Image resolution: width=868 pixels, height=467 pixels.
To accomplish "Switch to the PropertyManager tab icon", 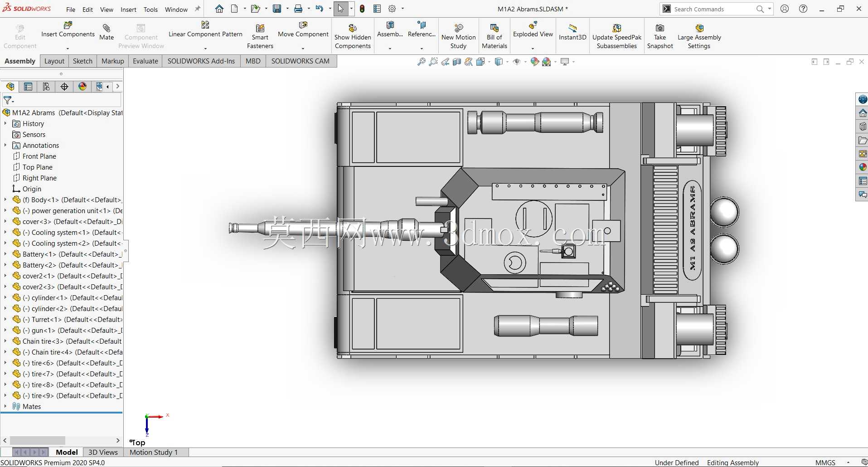I will tap(28, 87).
